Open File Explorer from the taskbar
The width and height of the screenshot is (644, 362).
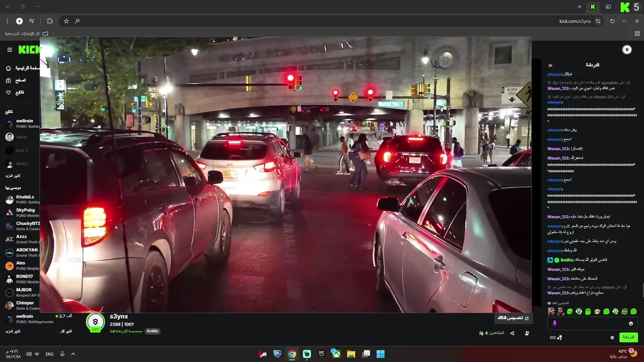tap(351, 354)
